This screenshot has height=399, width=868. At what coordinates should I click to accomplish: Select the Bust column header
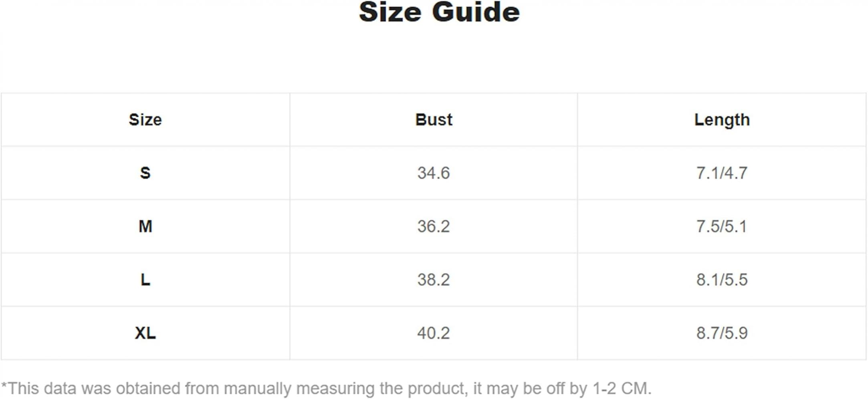click(434, 120)
